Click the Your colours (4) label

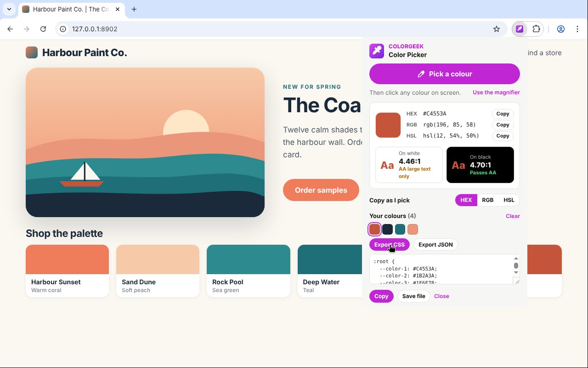(x=393, y=216)
